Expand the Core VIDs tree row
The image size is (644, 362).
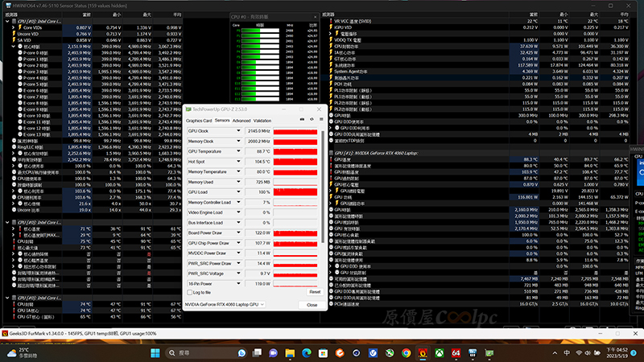pos(14,27)
